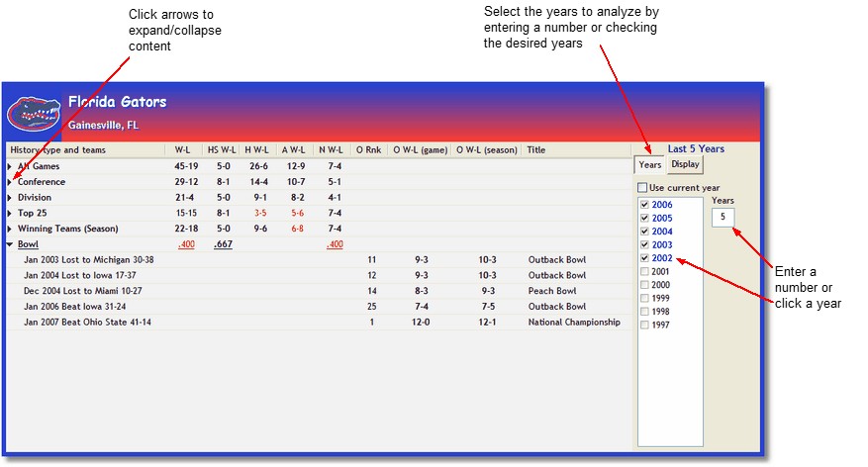Expand the Conference row
Screen dimensions: 868x467
[x=10, y=181]
